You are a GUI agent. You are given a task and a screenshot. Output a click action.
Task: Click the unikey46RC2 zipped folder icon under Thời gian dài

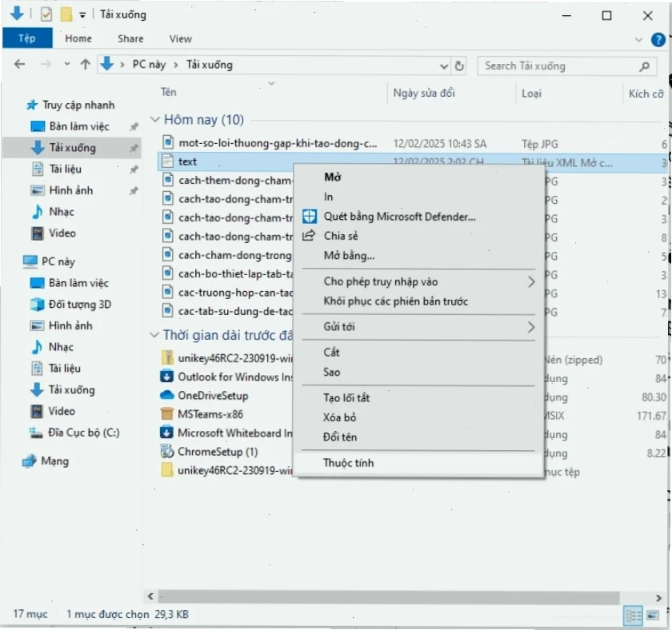click(167, 357)
